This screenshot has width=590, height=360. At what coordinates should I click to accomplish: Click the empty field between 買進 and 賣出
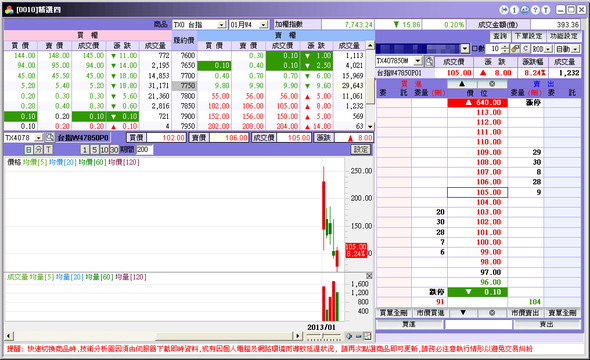[478, 324]
